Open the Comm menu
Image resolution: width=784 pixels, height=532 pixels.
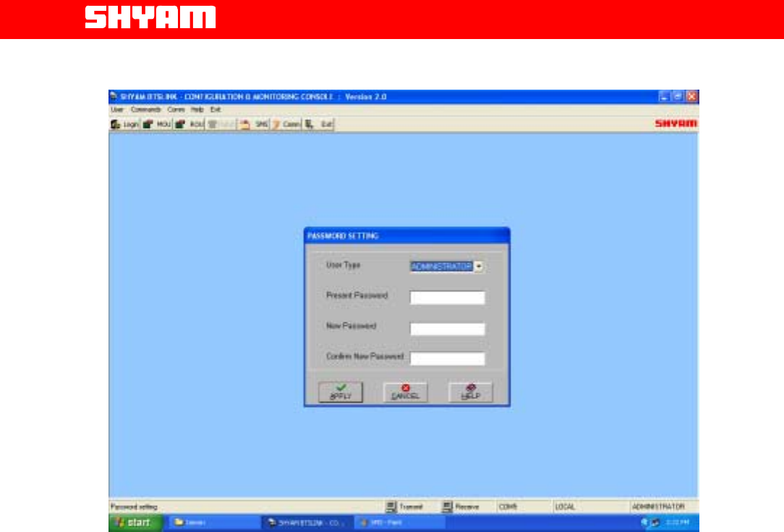pyautogui.click(x=176, y=109)
